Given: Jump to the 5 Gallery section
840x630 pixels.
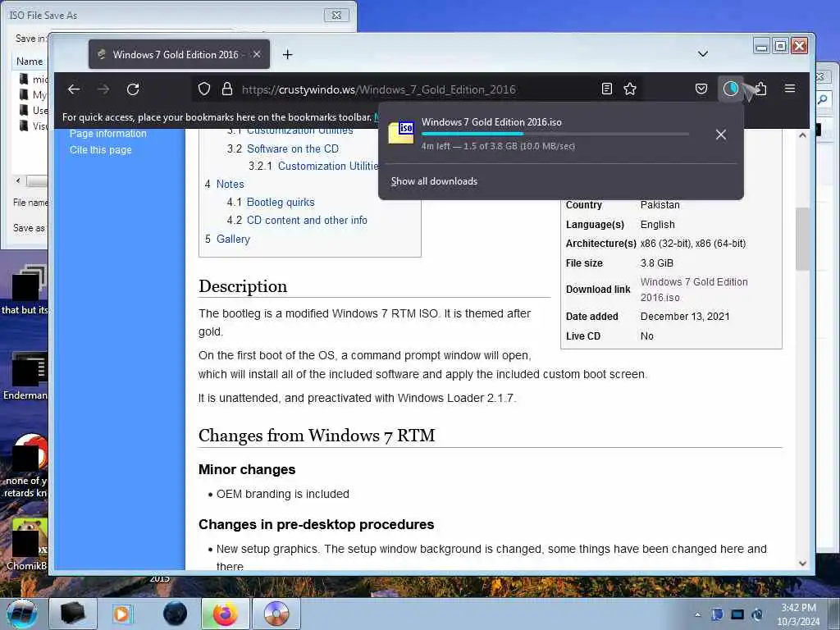Looking at the screenshot, I should coord(233,239).
